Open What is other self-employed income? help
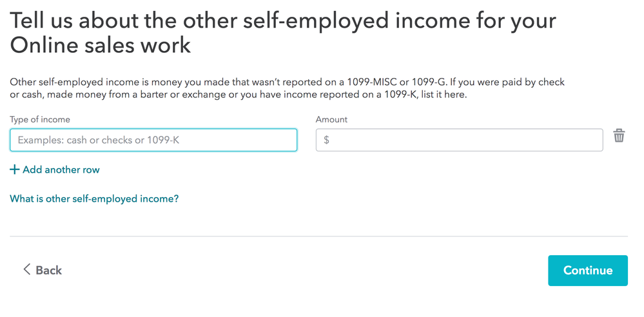The height and width of the screenshot is (317, 644). click(x=94, y=199)
